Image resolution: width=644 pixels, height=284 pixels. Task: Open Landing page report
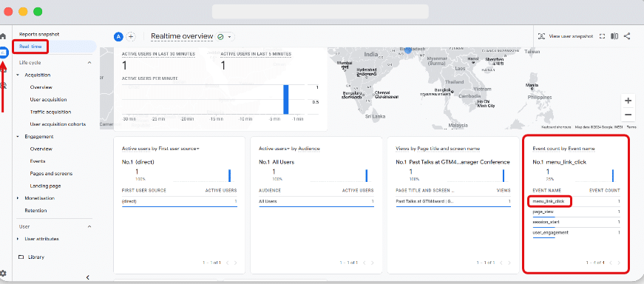pyautogui.click(x=45, y=186)
